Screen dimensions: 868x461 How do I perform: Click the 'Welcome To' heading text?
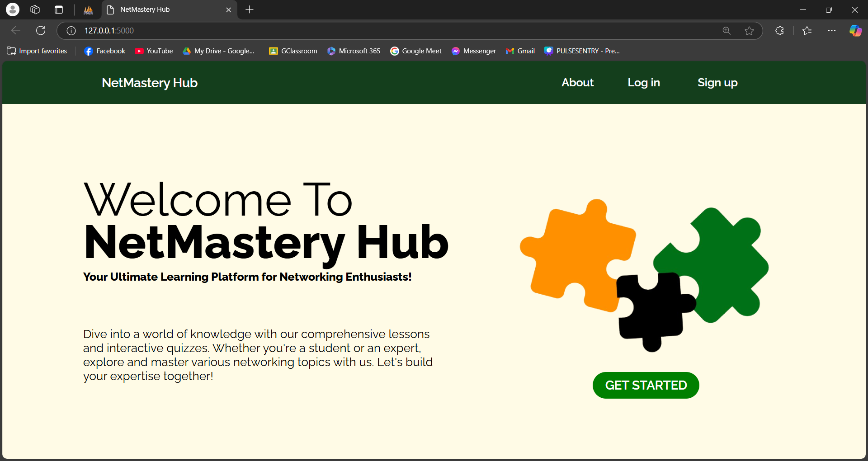[218, 200]
